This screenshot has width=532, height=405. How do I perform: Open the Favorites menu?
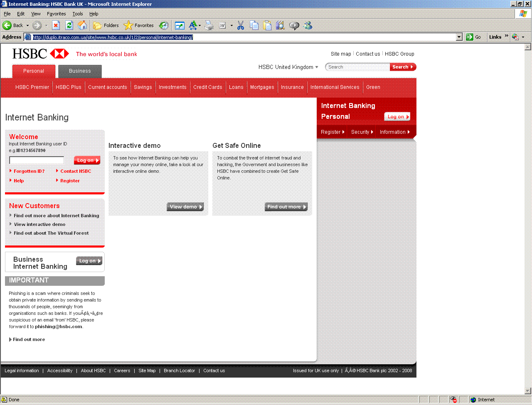[x=57, y=14]
